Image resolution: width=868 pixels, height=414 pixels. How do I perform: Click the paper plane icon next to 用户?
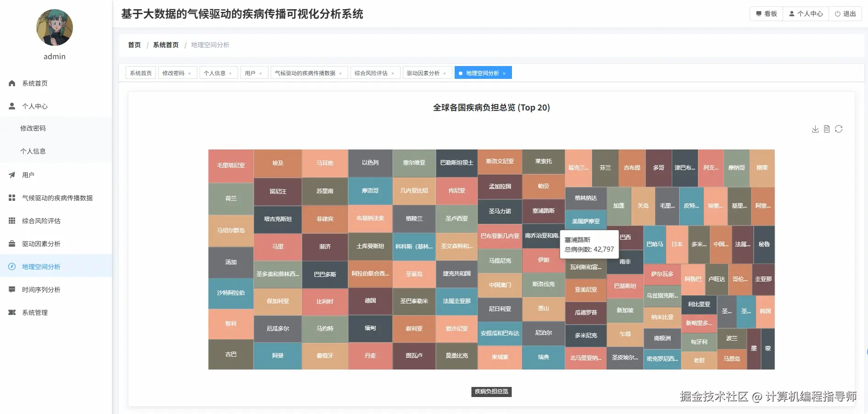(x=12, y=175)
